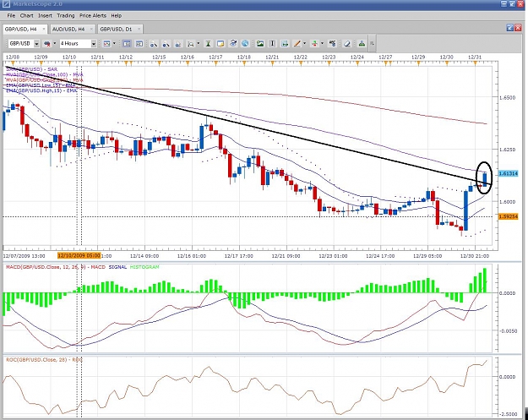
Task: Click the 12/15 date in the top axis
Action: point(159,57)
